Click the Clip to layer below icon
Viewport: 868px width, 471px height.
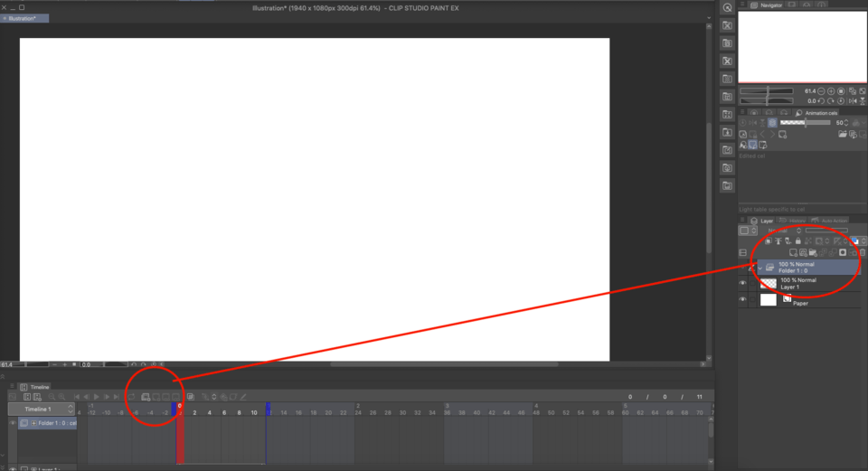[768, 240]
